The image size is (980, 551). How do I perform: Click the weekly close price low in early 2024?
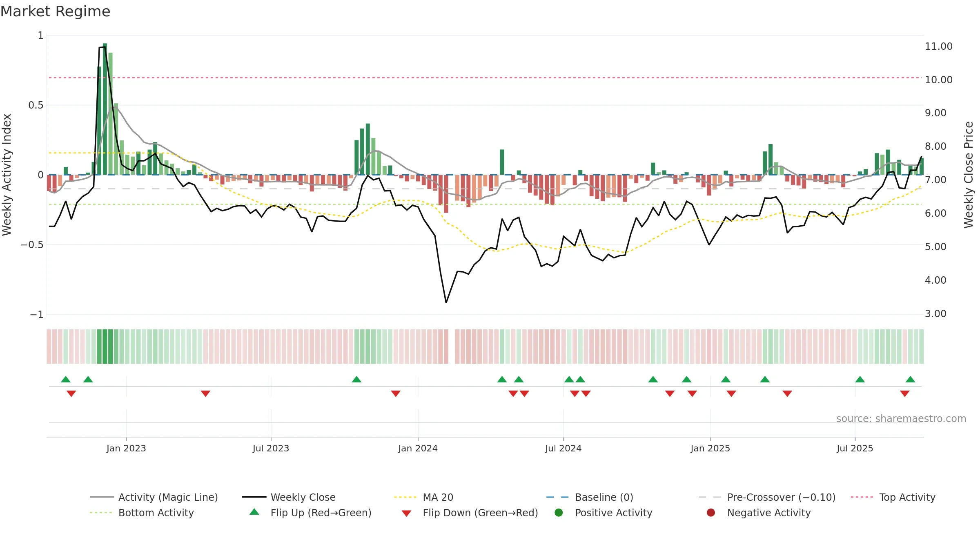pos(446,302)
